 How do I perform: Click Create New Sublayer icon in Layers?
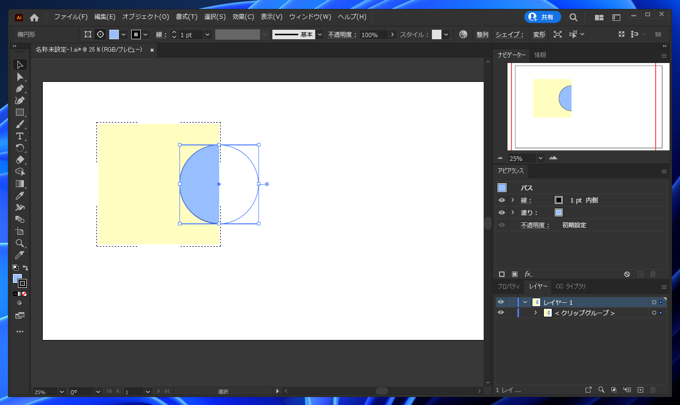[x=627, y=390]
